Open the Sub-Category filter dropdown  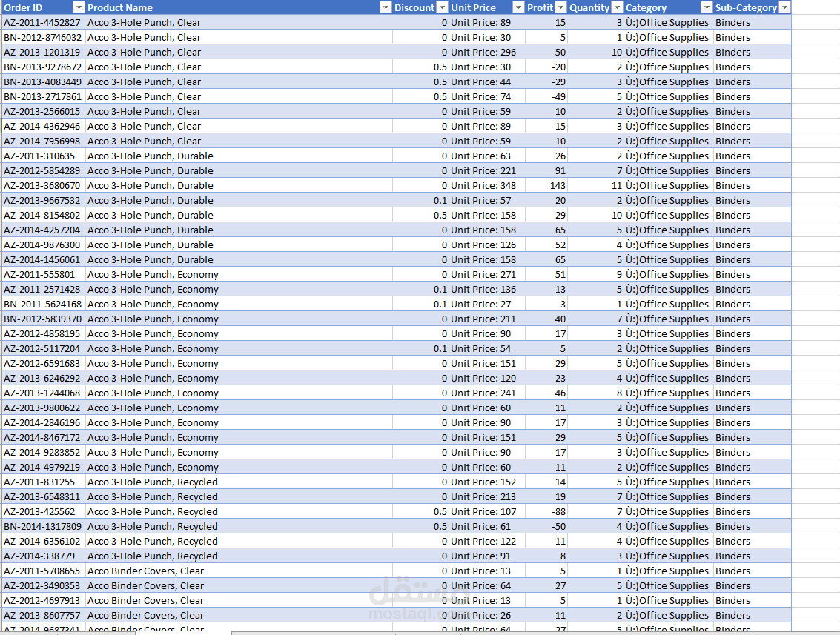click(784, 7)
